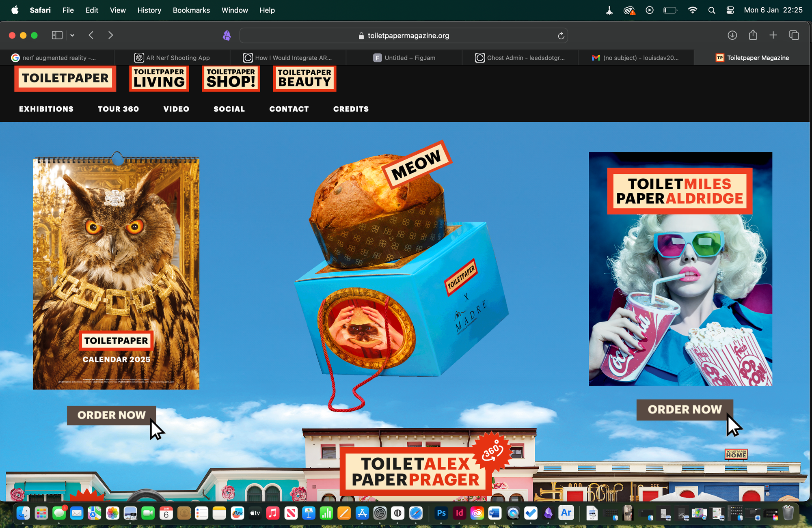This screenshot has width=812, height=528.
Task: Show the tab overview
Action: coord(794,35)
